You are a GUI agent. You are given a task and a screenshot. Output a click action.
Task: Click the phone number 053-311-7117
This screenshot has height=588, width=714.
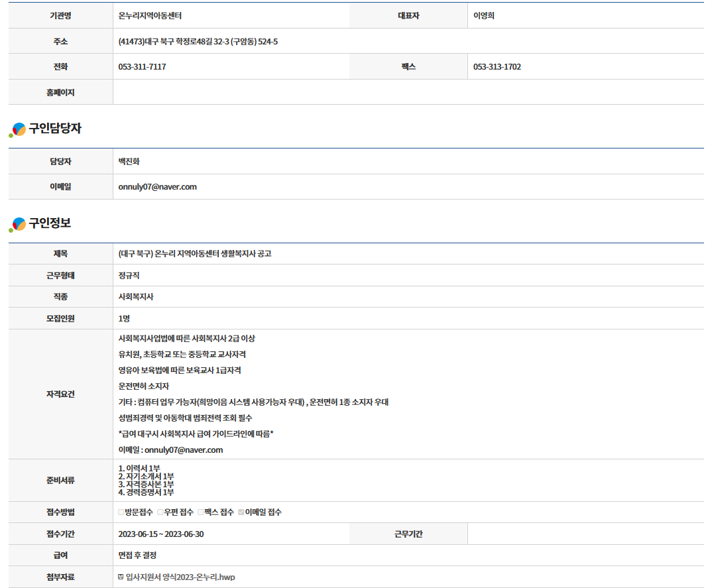142,67
